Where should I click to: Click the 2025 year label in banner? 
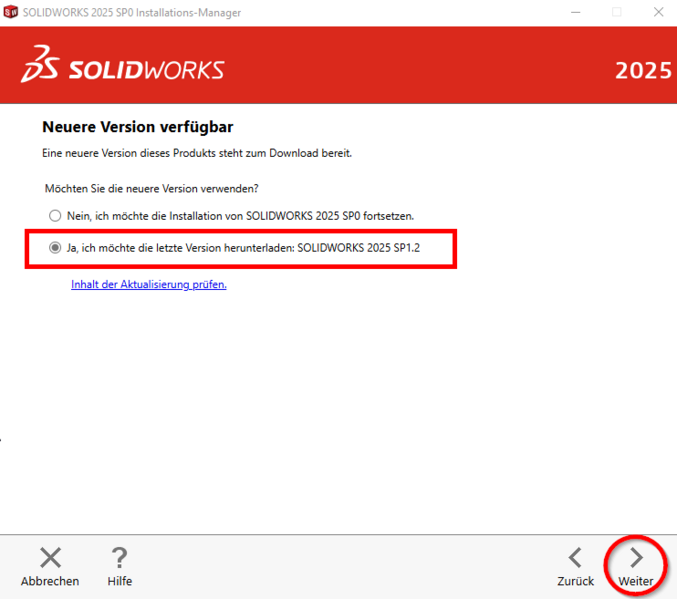pos(643,71)
